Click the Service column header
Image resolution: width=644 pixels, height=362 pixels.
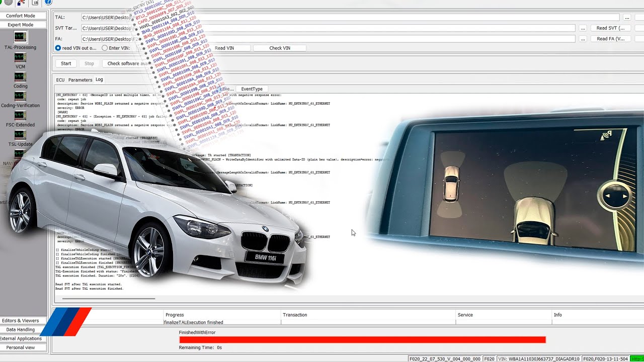point(504,315)
